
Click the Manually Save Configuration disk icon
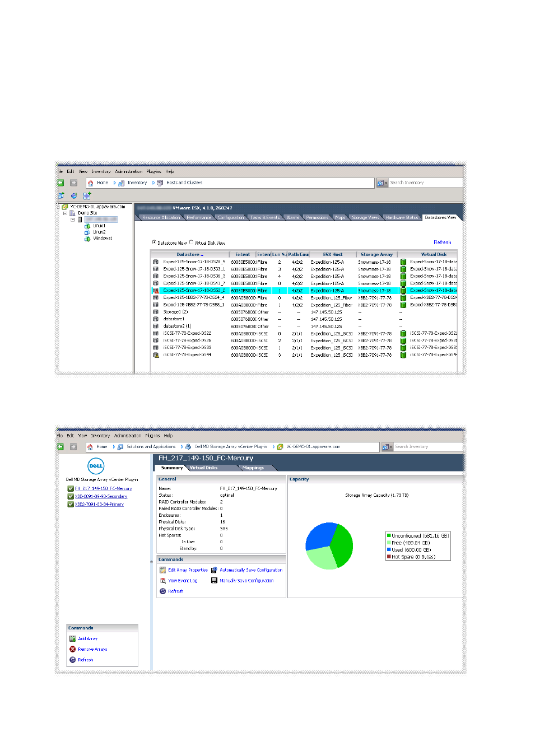click(214, 581)
